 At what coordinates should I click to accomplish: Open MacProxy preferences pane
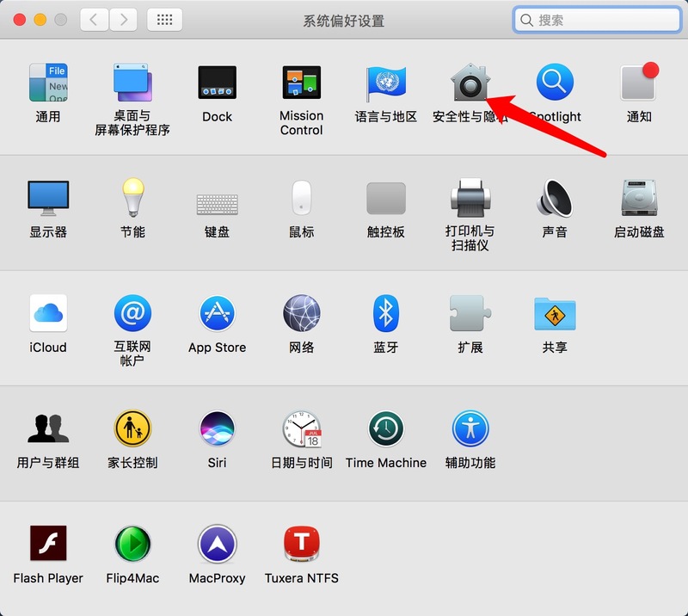(x=218, y=544)
